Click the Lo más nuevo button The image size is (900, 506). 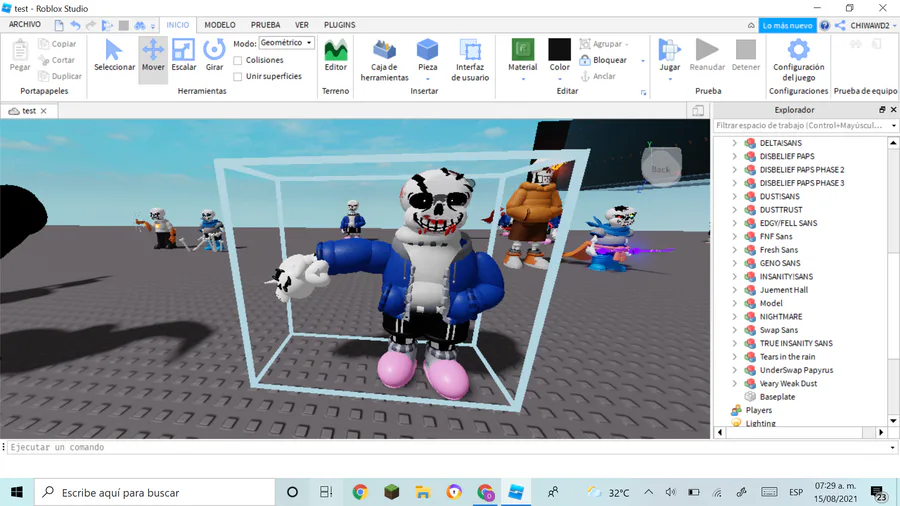point(788,25)
